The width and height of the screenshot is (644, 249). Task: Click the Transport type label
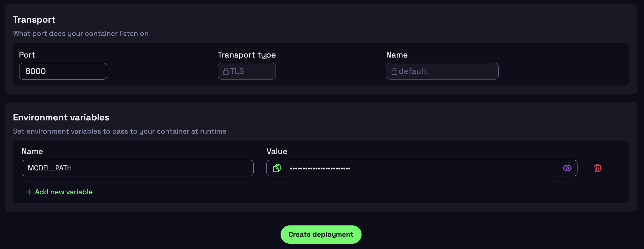tap(247, 55)
